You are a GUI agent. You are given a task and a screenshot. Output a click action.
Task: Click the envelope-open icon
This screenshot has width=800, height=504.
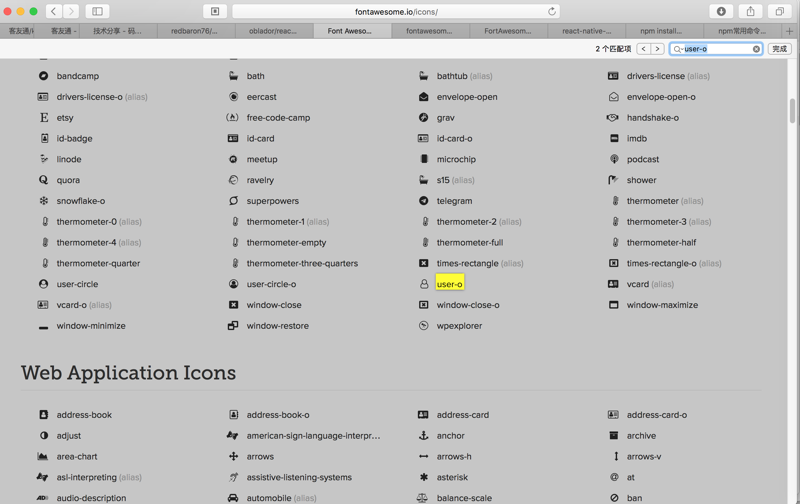[x=424, y=97]
